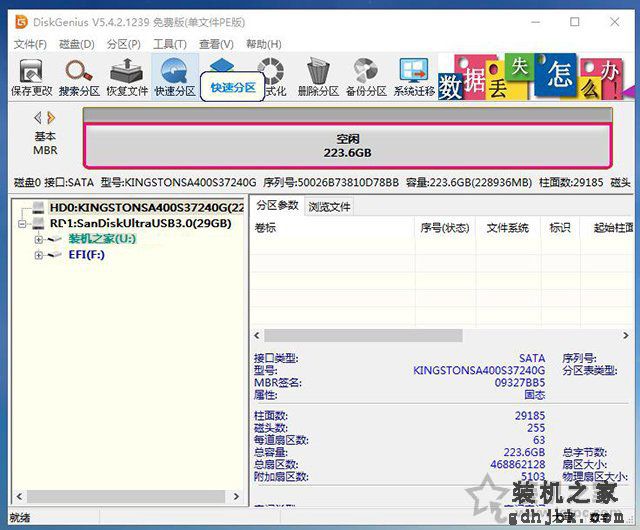Click the heads count value 255
The height and width of the screenshot is (530, 640).
point(536,428)
